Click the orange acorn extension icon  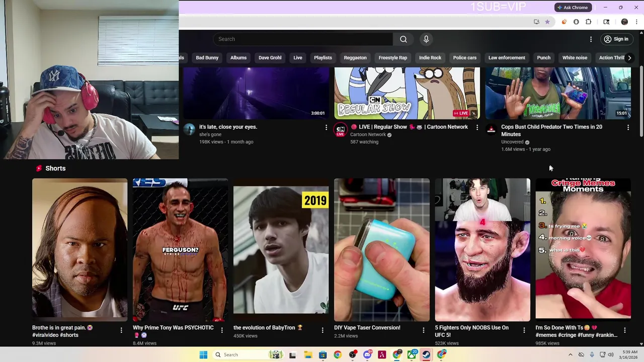tap(564, 22)
